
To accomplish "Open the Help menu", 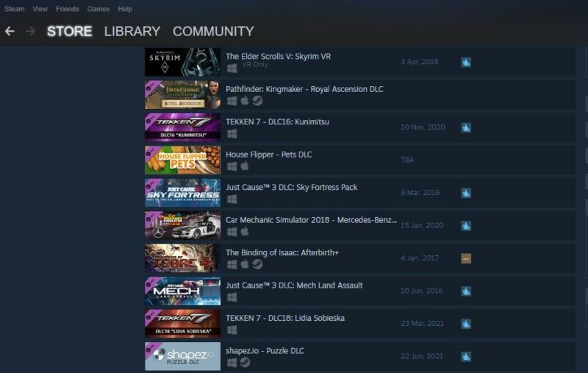I will (125, 9).
